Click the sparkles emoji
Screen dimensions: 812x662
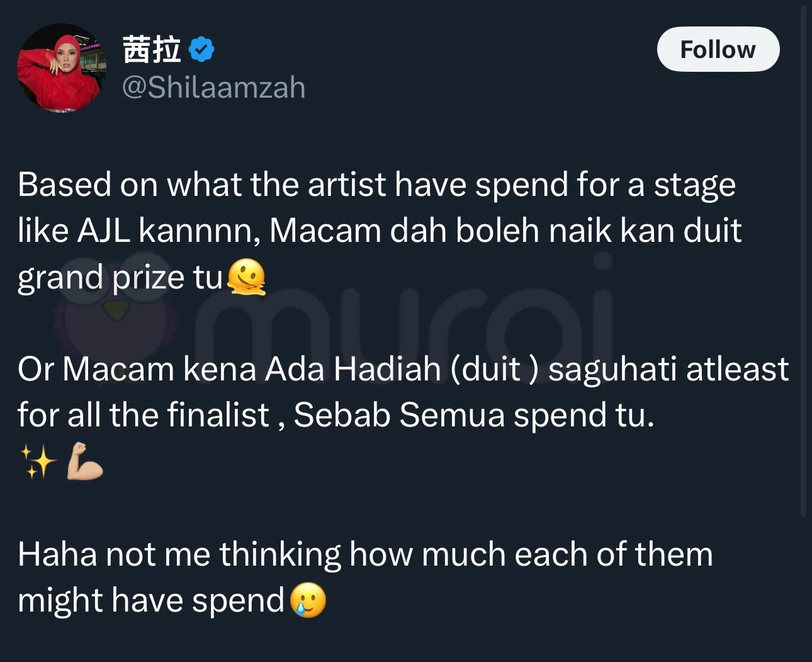(37, 462)
